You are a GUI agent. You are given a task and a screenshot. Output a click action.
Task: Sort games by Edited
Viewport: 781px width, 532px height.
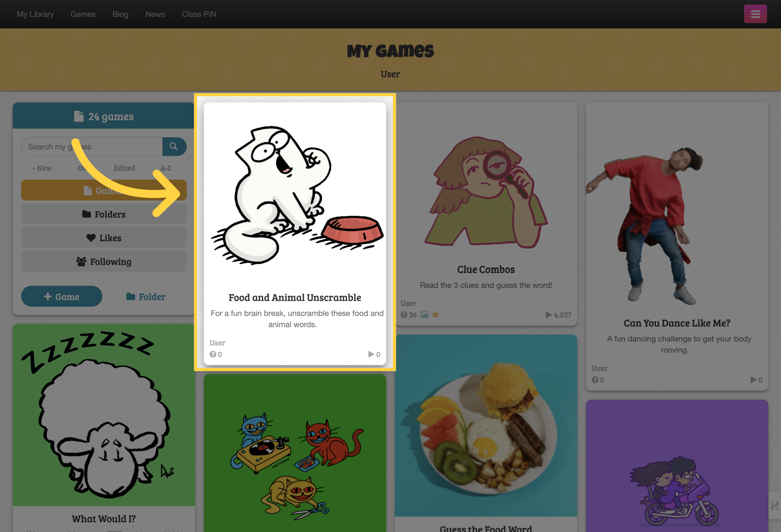[124, 168]
